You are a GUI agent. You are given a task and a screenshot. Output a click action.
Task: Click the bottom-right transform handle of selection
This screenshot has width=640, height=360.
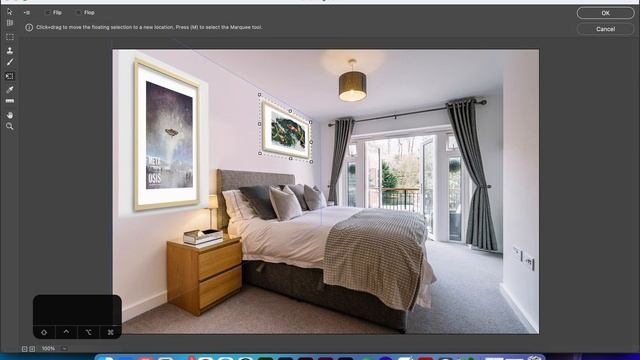pyautogui.click(x=311, y=162)
